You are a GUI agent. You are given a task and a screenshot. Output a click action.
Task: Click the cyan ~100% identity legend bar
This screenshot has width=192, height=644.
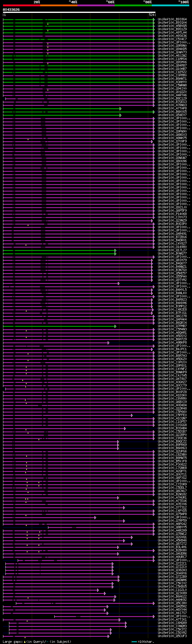[x=170, y=5]
